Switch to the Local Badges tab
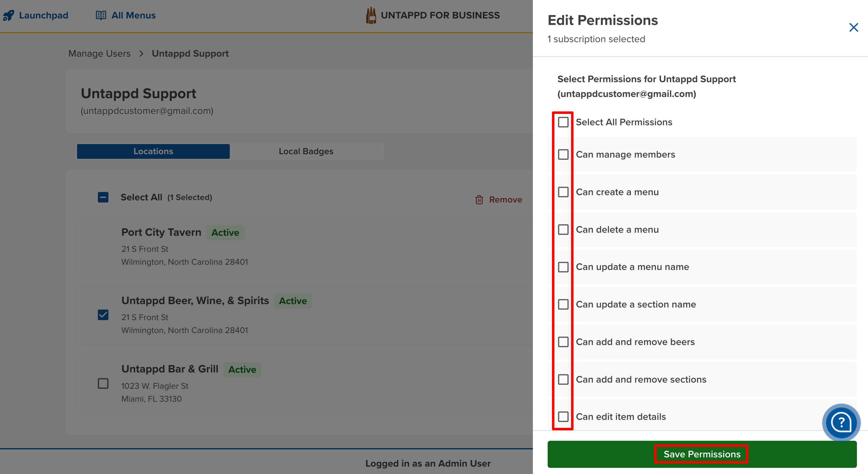 306,151
